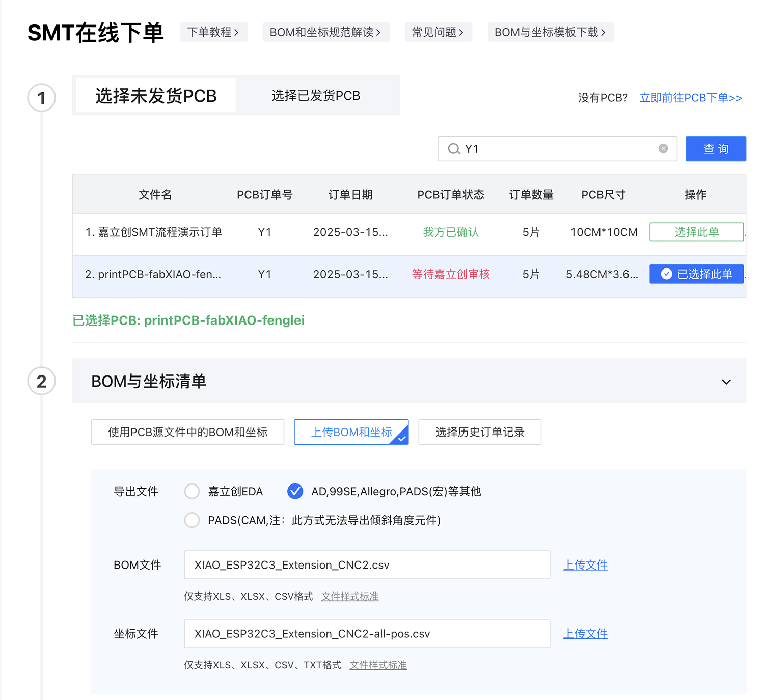Click file name 1. 嘉立创SMT流程演示订单
764x700 pixels.
click(153, 232)
